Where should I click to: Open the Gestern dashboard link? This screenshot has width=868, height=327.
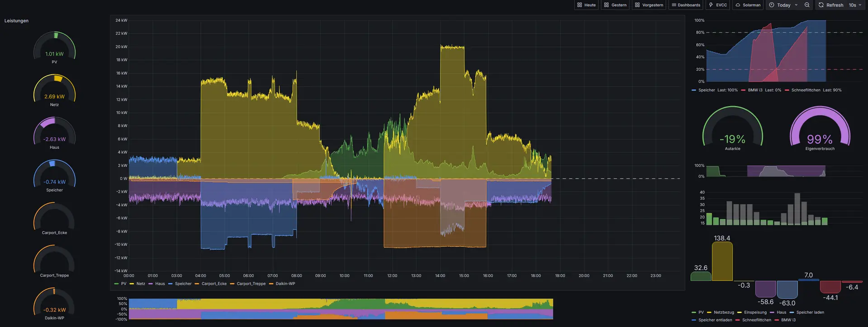[x=615, y=5]
